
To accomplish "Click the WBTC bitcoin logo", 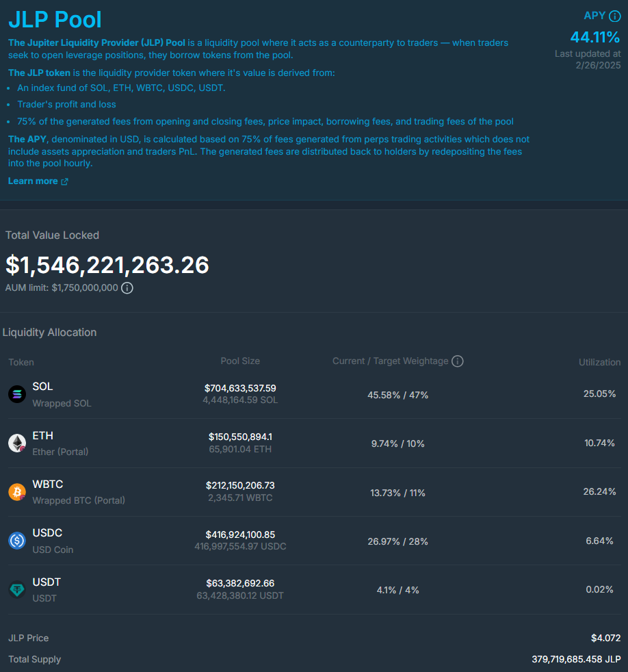I will tap(17, 491).
